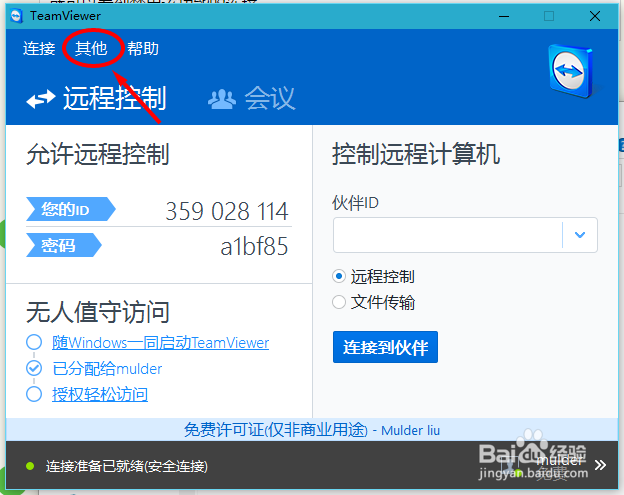
Task: Click the green connection status indicator
Action: point(30,466)
